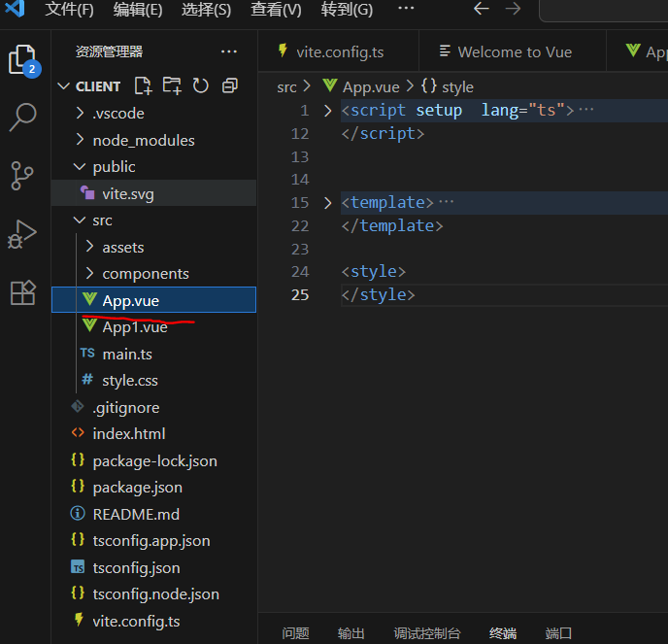Image resolution: width=668 pixels, height=644 pixels.
Task: Click line number 13 in the gutter
Action: pyautogui.click(x=300, y=156)
